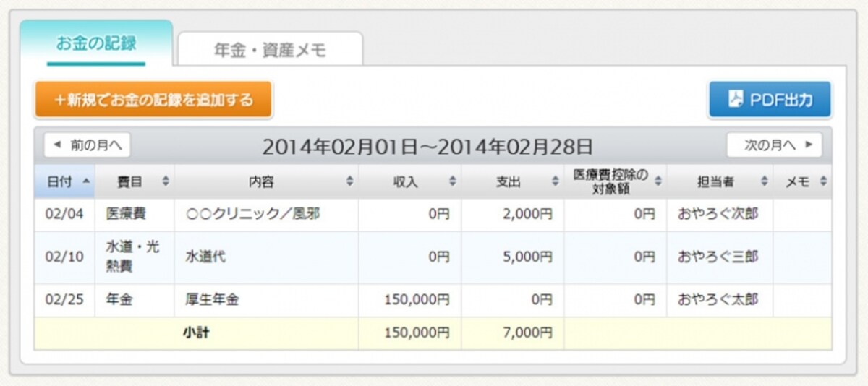Select the 02/25 date cell
The image size is (868, 386).
click(x=64, y=300)
